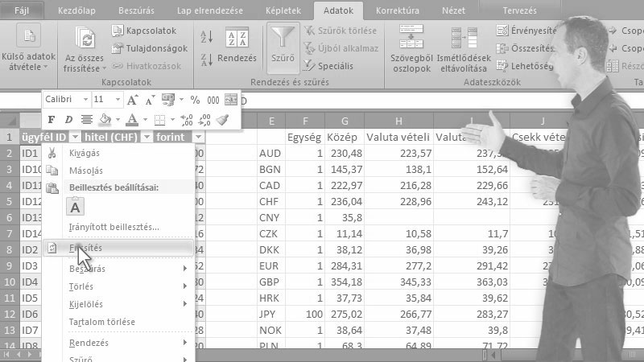The width and height of the screenshot is (644, 362).
Task: Switch to the Lap elrendezése tab
Action: 210,10
